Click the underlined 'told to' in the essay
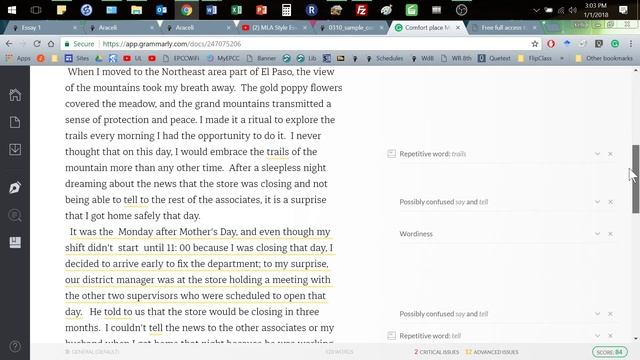The height and width of the screenshot is (360, 640). (x=118, y=312)
